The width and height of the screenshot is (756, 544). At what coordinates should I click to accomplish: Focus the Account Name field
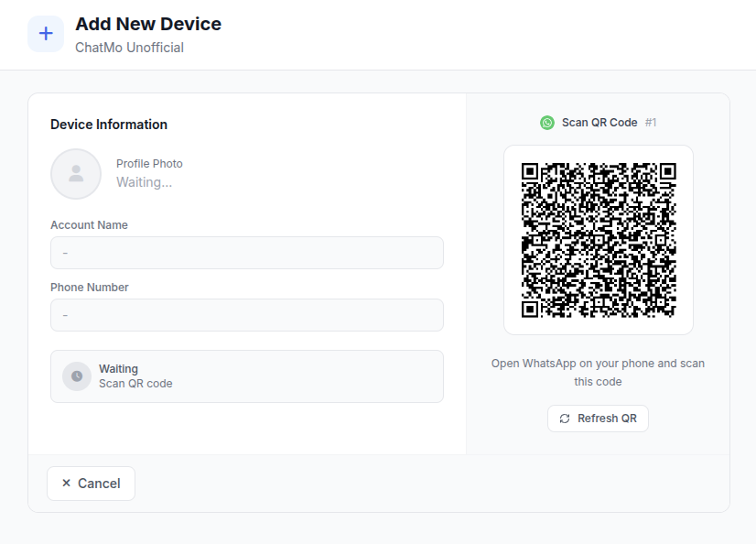[247, 253]
